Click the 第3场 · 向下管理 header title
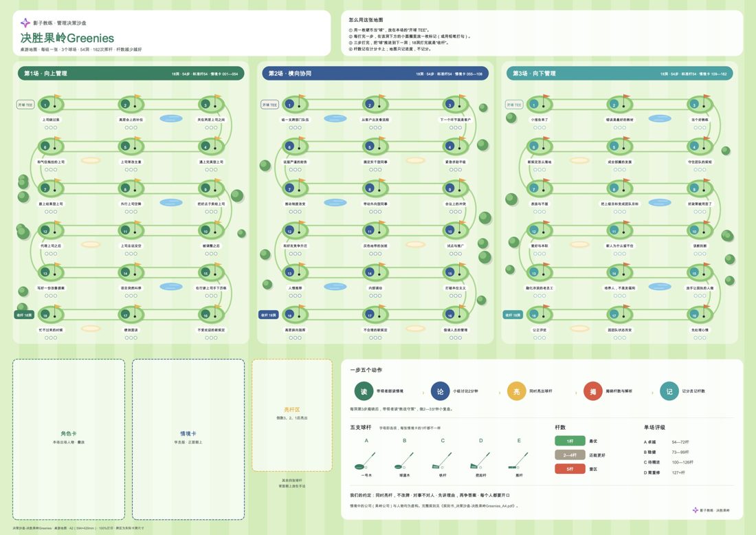The image size is (756, 535). 534,74
